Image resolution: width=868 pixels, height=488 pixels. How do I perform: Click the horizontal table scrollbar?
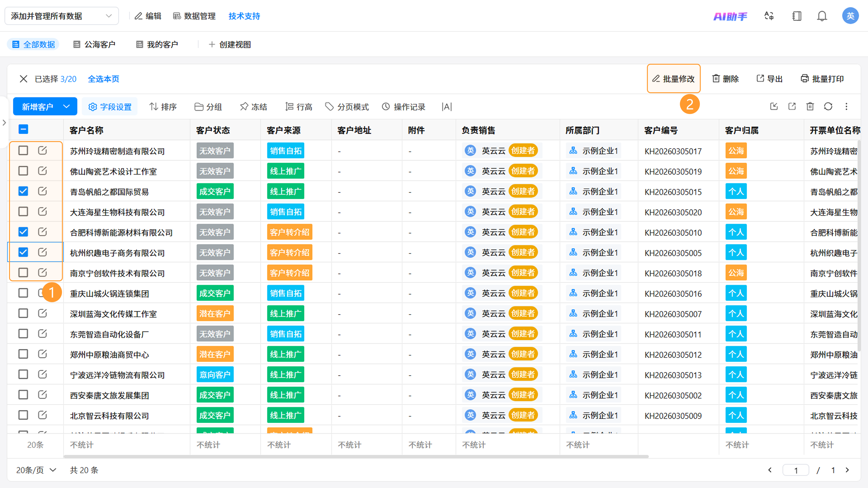pos(356,456)
